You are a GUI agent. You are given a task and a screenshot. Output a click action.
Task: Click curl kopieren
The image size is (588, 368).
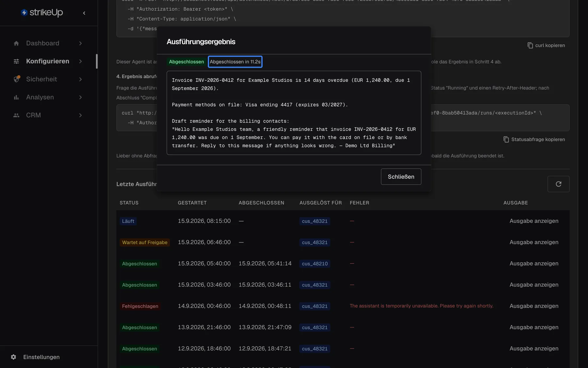pyautogui.click(x=550, y=45)
